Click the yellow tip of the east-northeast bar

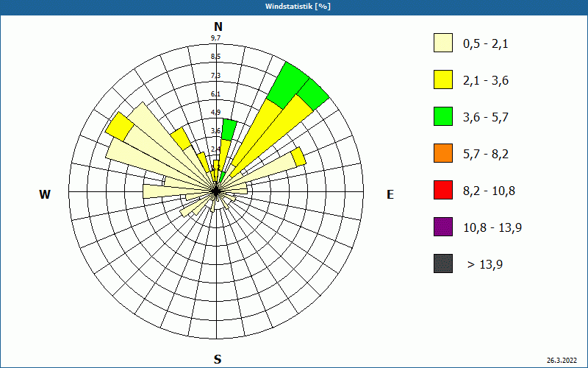point(298,157)
